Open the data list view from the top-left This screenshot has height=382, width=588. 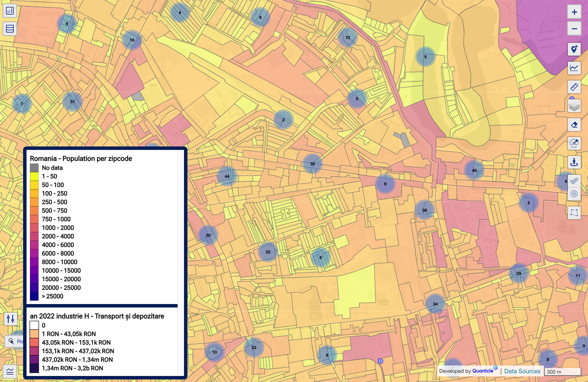10,29
